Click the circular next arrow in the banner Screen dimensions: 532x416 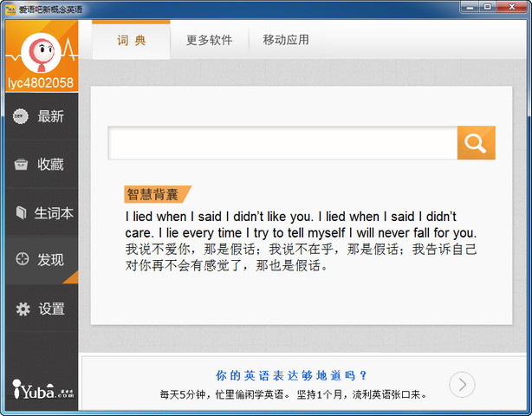tap(462, 385)
